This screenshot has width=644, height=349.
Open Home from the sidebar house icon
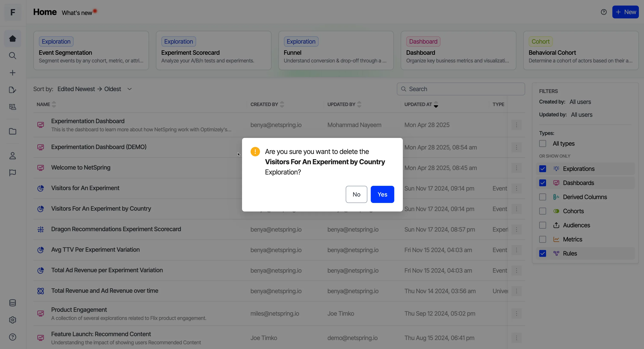click(x=12, y=38)
